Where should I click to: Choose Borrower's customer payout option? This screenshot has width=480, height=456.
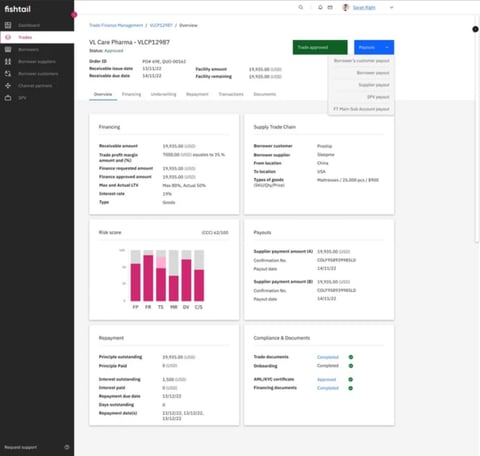click(361, 61)
